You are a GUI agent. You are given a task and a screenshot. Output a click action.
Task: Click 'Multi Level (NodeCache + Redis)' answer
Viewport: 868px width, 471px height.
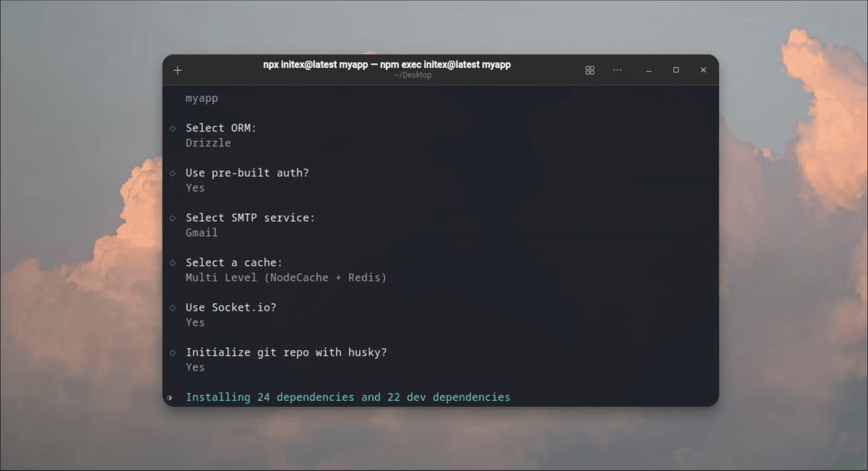[x=286, y=277]
